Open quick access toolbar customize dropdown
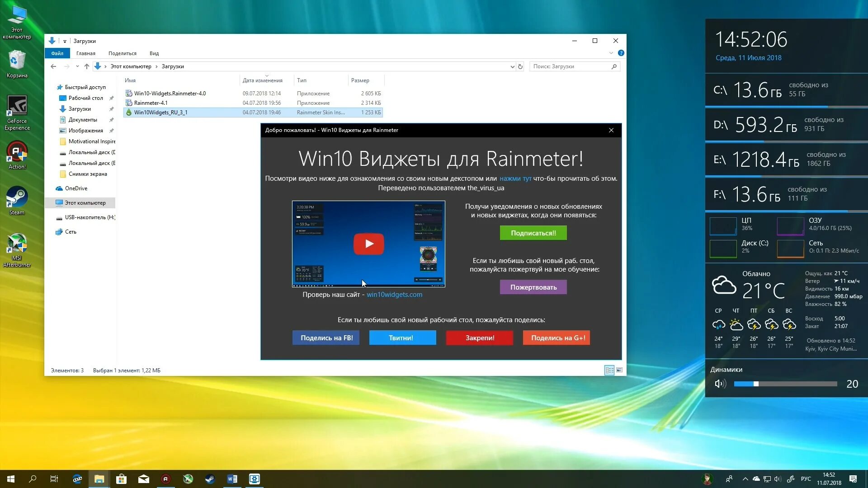Viewport: 868px width, 488px height. (65, 41)
